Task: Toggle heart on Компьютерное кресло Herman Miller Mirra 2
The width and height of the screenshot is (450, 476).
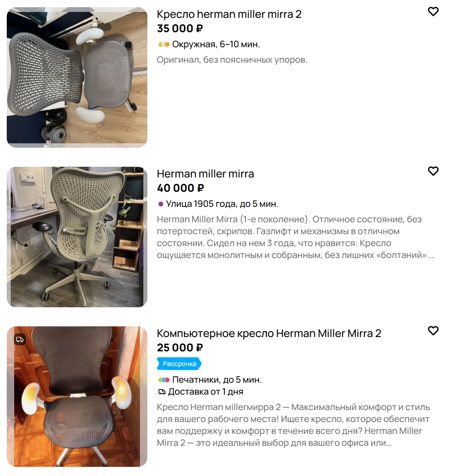Action: click(433, 331)
